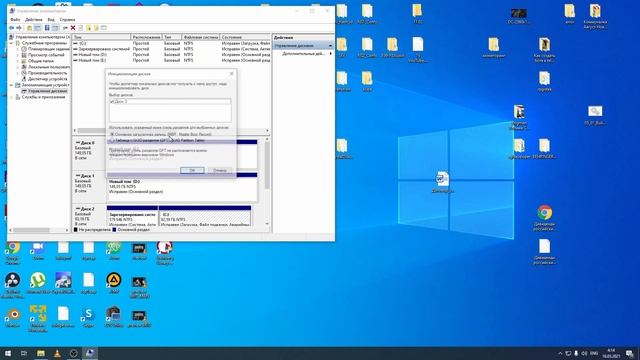Click the blue Help book toolbar icon
Image resolution: width=640 pixels, height=360 pixels.
[47, 28]
